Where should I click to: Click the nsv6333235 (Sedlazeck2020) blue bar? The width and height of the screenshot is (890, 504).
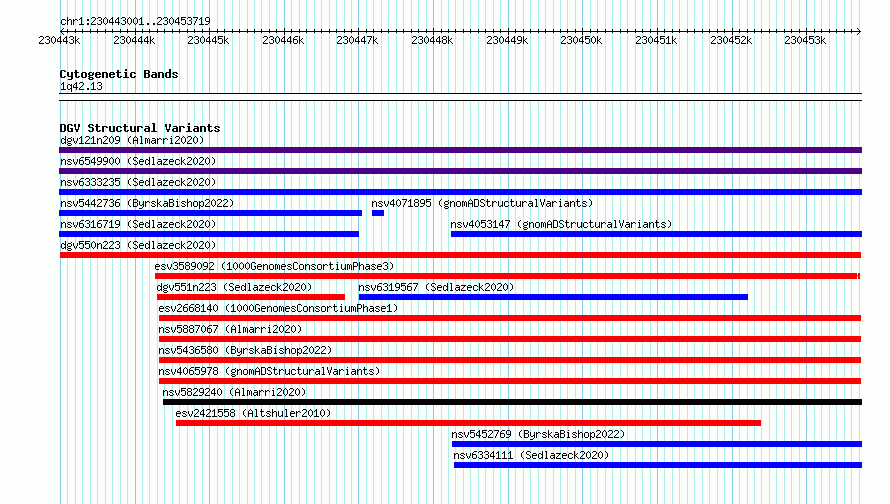tap(460, 192)
